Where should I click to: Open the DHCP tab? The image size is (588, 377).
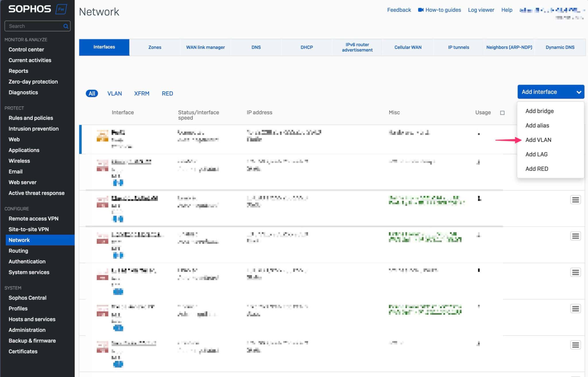[x=307, y=47]
